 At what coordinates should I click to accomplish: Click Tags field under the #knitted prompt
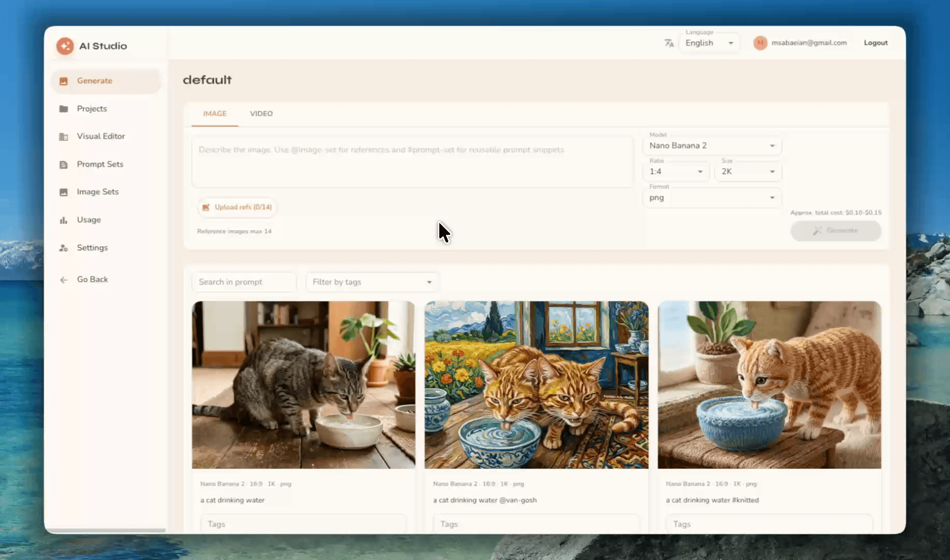point(769,524)
